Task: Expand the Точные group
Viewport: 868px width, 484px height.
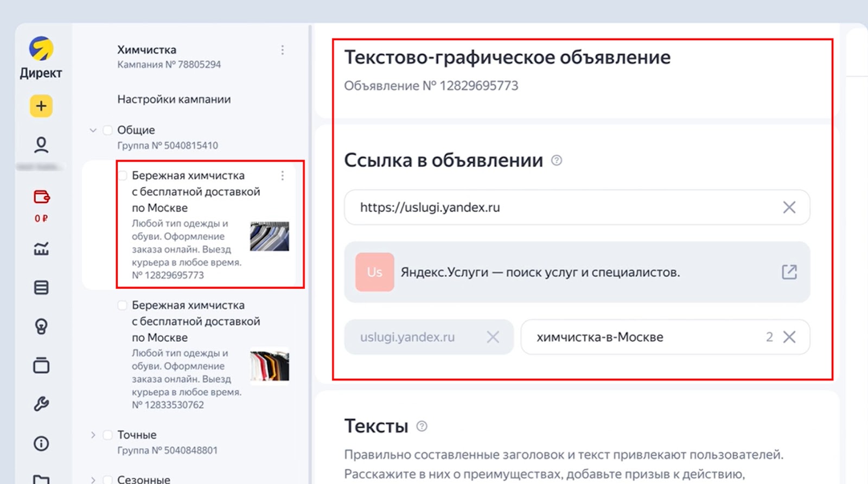Action: pyautogui.click(x=93, y=435)
